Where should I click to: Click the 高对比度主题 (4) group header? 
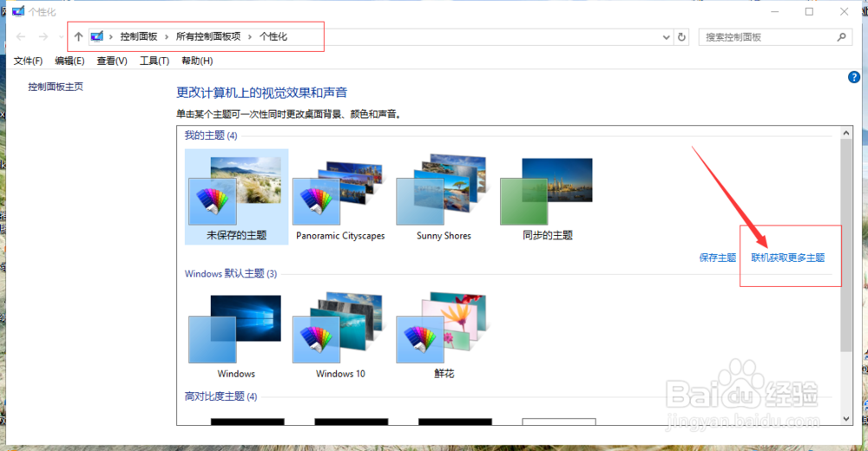pyautogui.click(x=220, y=396)
